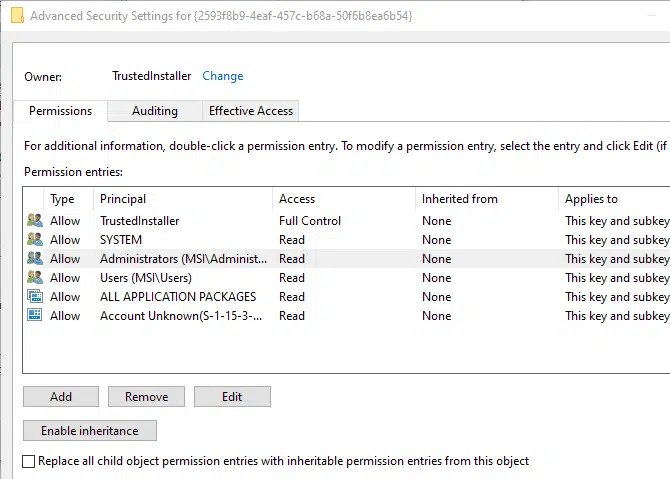Click the ALL APPLICATION PACKAGES package icon
This screenshot has height=479, width=670.
[35, 296]
